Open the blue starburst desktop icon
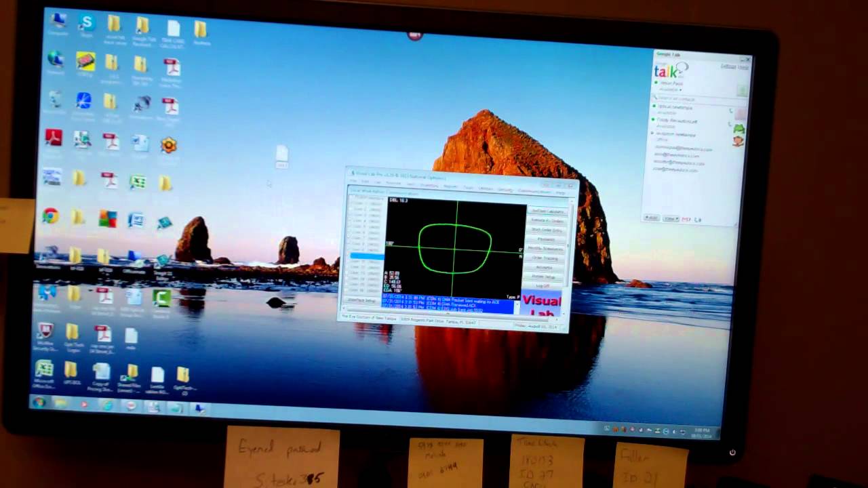This screenshot has height=488, width=868. click(83, 102)
